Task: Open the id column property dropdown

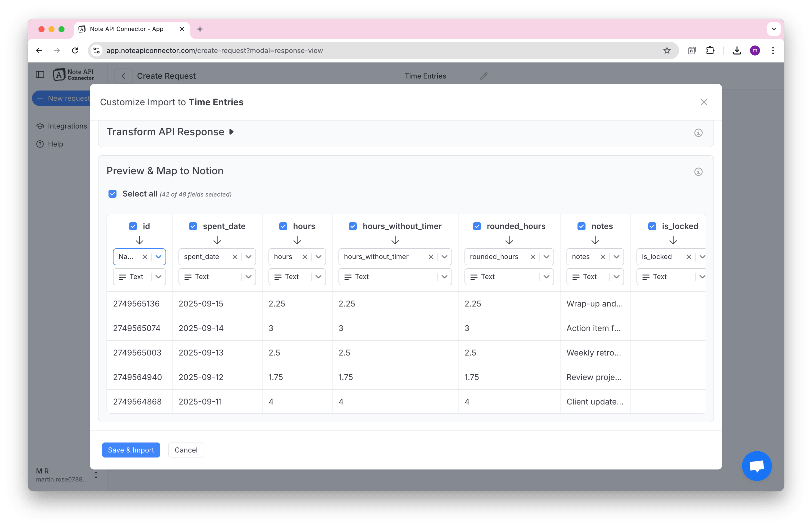Action: tap(159, 256)
